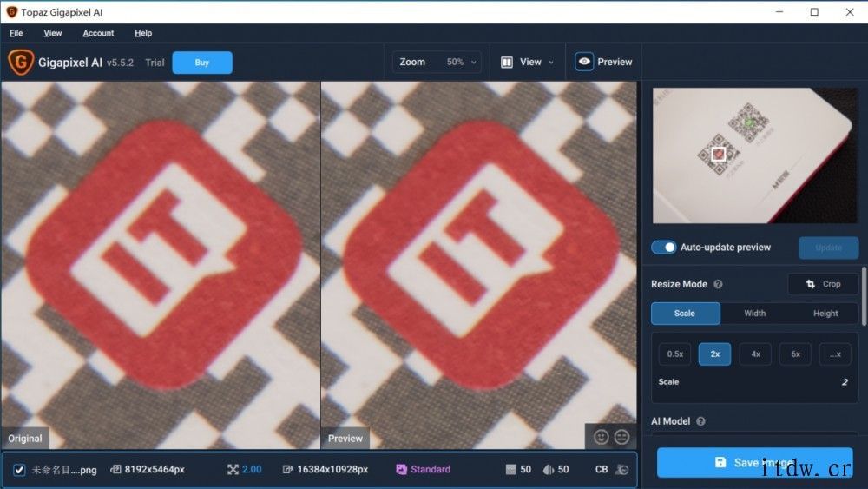Click the Resize Mode help question mark
This screenshot has width=868, height=489.
point(718,284)
